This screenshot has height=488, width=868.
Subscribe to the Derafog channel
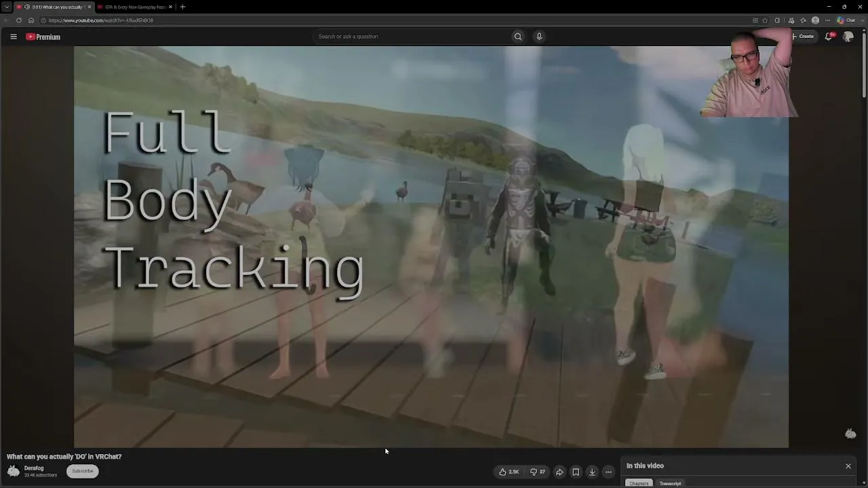click(x=83, y=471)
